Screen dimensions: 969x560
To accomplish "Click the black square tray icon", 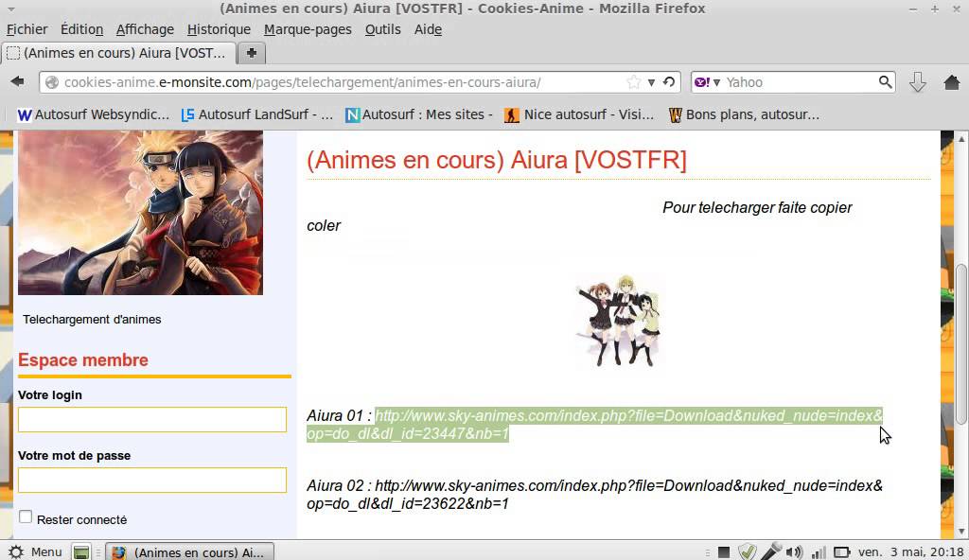I will pyautogui.click(x=724, y=552).
